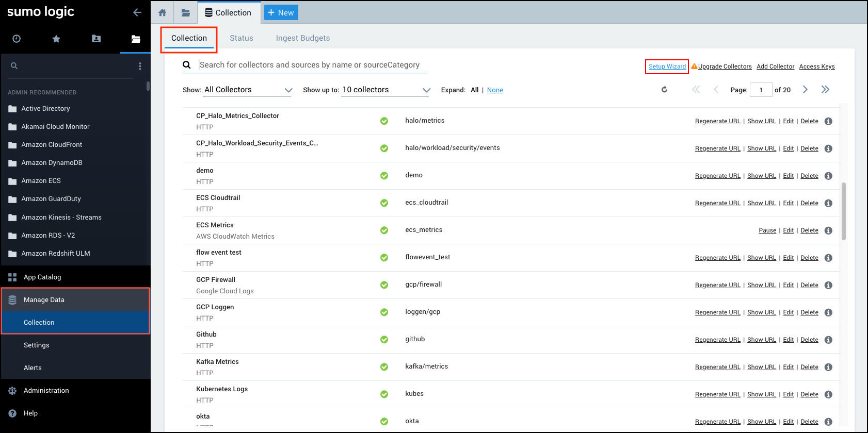Click the sidebar search magnifier icon

point(14,65)
